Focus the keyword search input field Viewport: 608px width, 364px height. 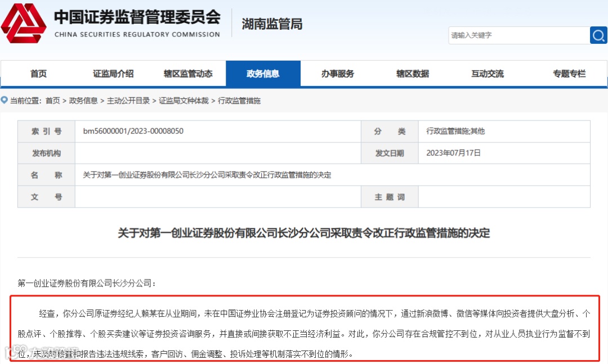[519, 35]
